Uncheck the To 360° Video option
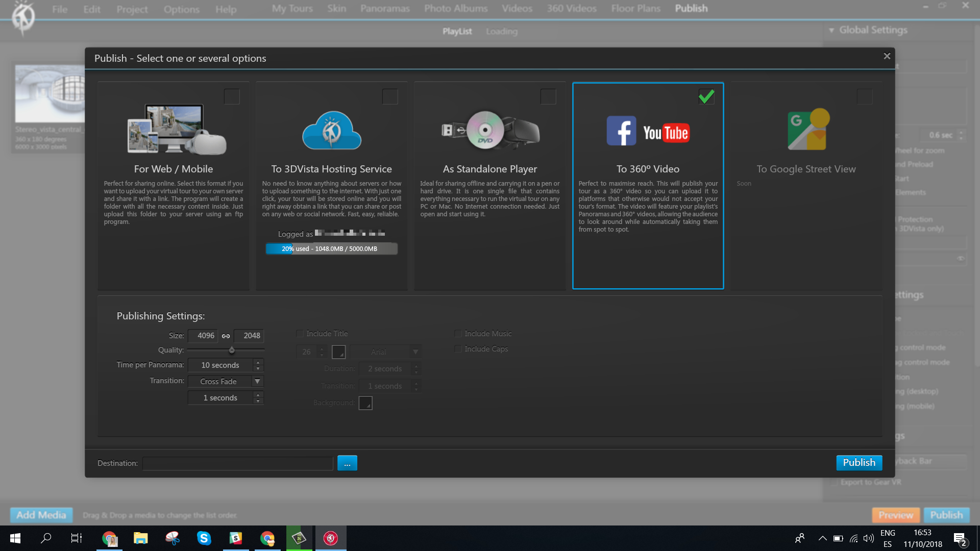980x551 pixels. tap(706, 96)
